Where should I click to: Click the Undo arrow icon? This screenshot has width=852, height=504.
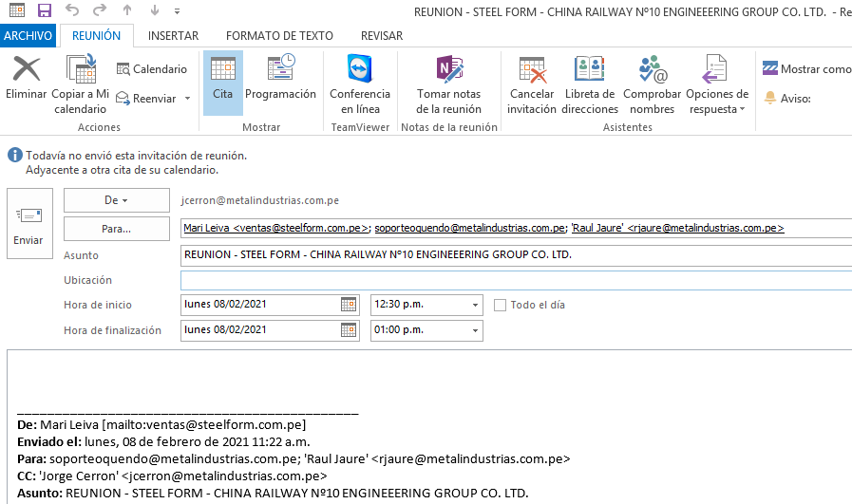pos(72,10)
